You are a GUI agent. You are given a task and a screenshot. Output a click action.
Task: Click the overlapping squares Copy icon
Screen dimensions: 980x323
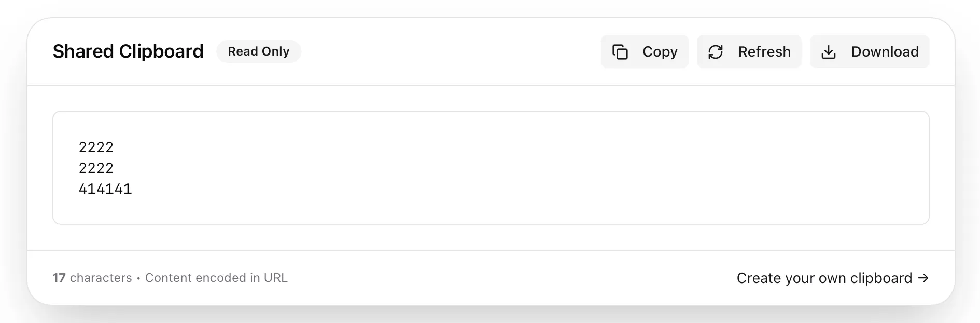[620, 52]
